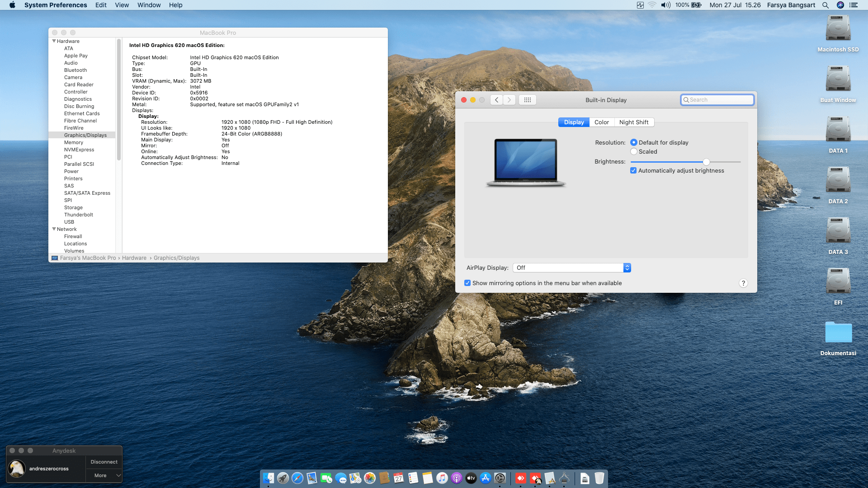Expand AnyDesk More options dropdown
The height and width of the screenshot is (488, 868).
click(104, 475)
